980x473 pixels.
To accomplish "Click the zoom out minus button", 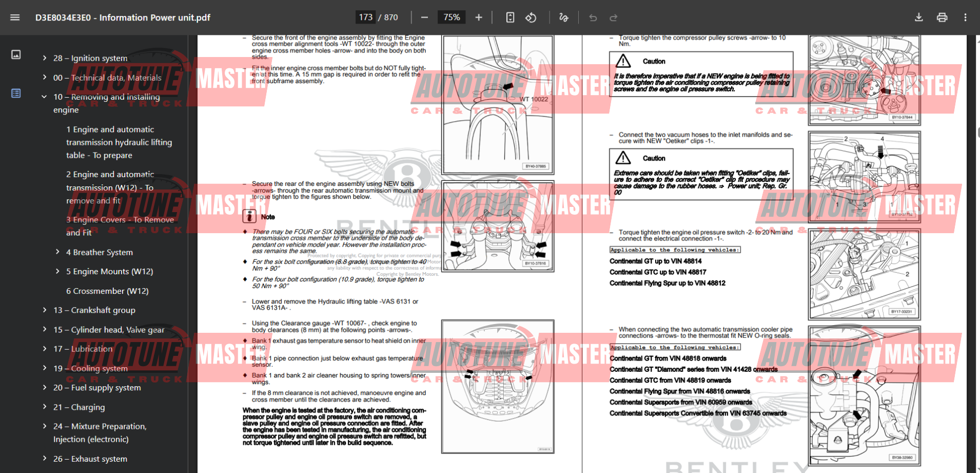I will coord(424,17).
